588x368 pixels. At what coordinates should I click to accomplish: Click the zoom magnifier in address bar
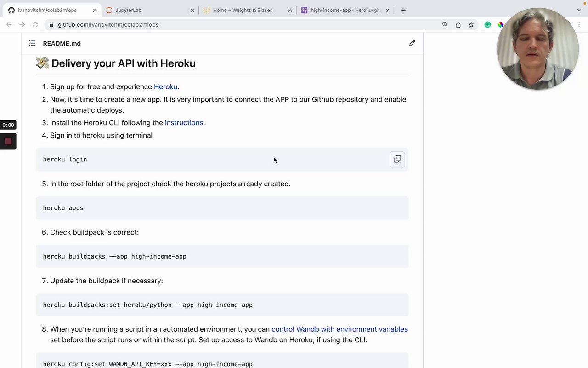tap(445, 25)
